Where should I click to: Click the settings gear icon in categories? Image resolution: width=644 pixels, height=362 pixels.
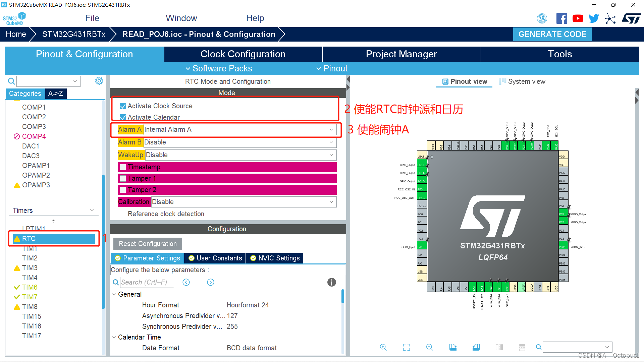click(98, 81)
